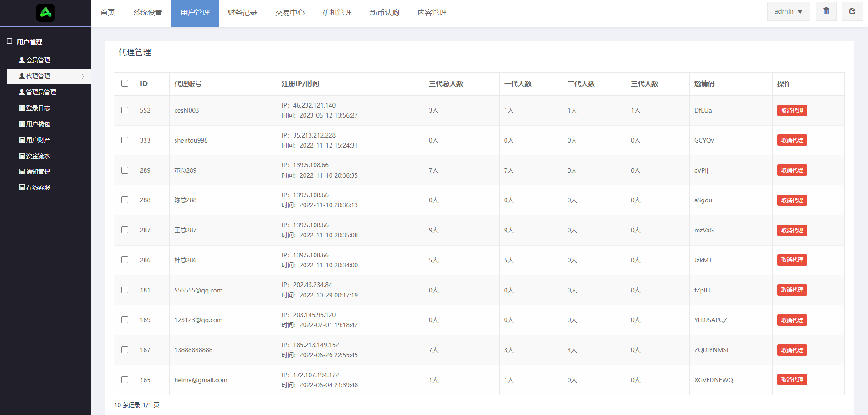Viewport: 868px width, 415px height.
Task: Click the trash delete icon top right
Action: pyautogui.click(x=826, y=11)
